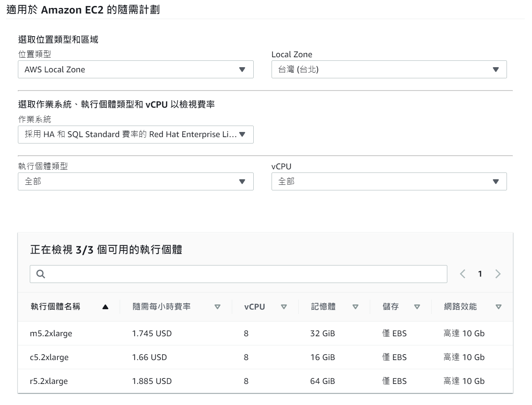
Task: Click the magnifier search icon
Action: (41, 274)
